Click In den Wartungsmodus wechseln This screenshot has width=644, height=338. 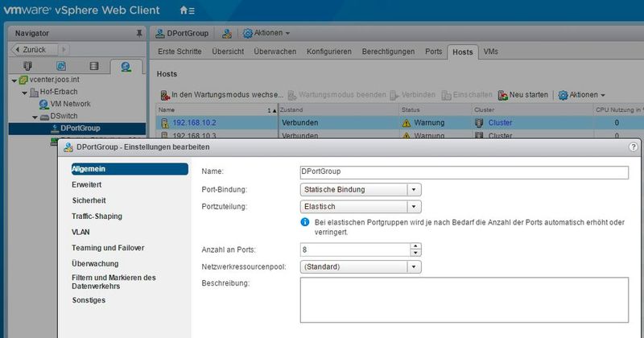pyautogui.click(x=222, y=95)
